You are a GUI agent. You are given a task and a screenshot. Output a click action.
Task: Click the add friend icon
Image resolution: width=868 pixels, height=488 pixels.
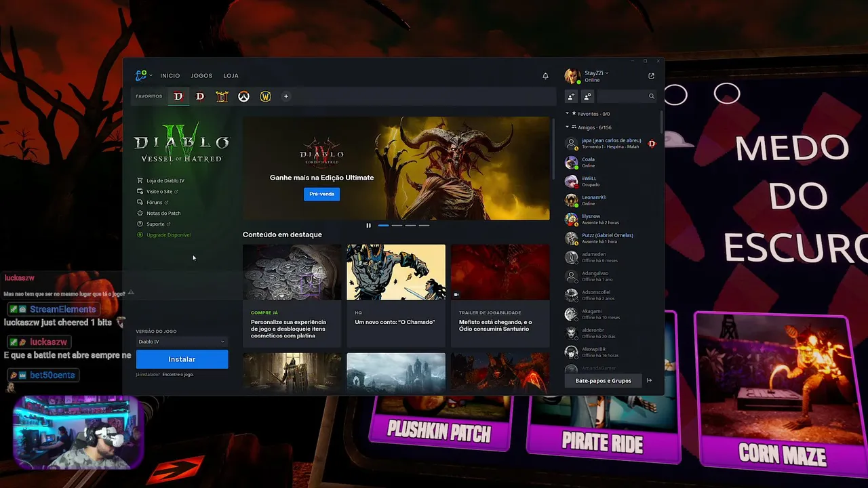tap(571, 97)
